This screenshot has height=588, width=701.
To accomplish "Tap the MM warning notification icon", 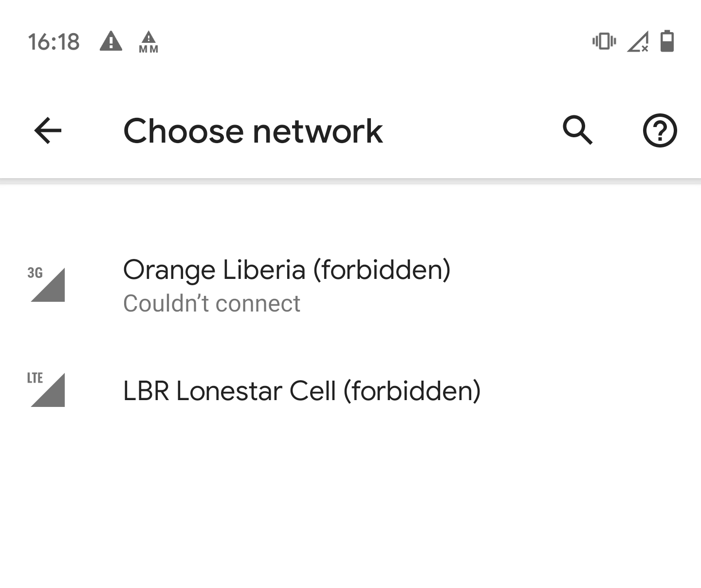I will [148, 42].
